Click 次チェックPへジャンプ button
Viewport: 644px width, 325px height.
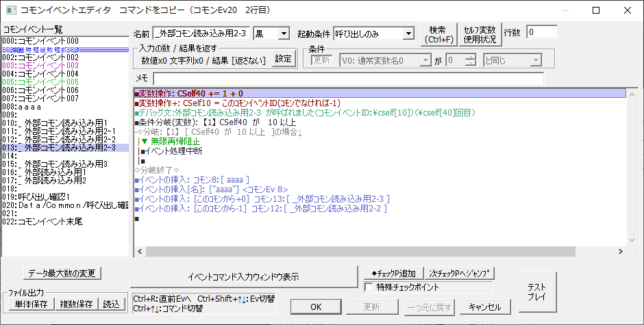pos(459,273)
